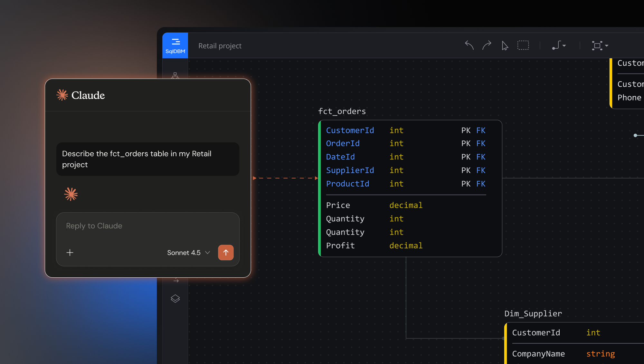
Task: Select the Dim_Supplier table title
Action: (x=533, y=314)
